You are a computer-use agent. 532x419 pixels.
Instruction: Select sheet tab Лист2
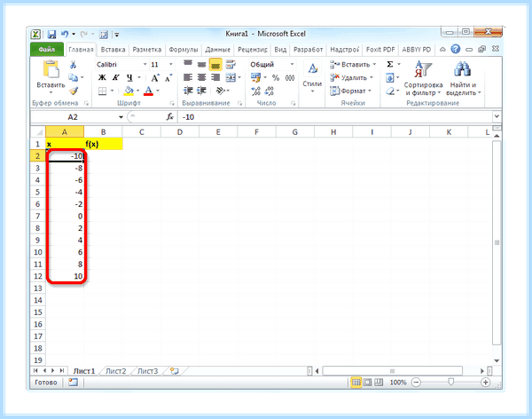tap(115, 371)
